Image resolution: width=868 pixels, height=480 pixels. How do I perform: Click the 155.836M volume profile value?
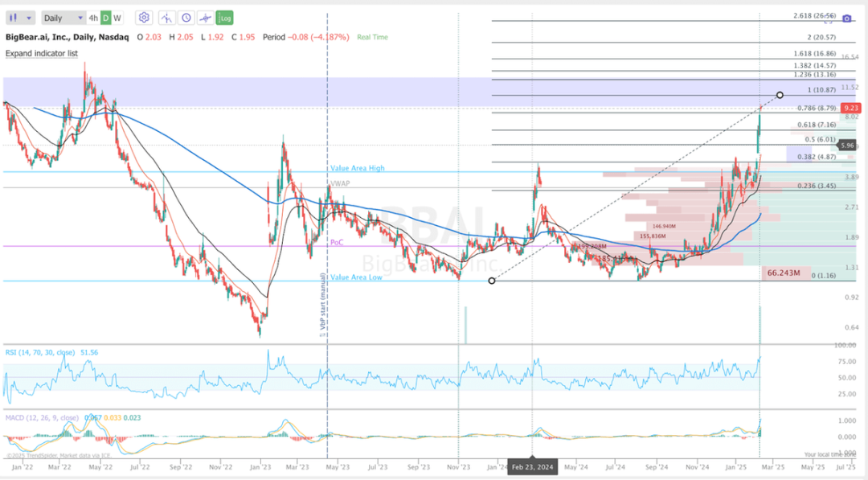[x=652, y=236]
